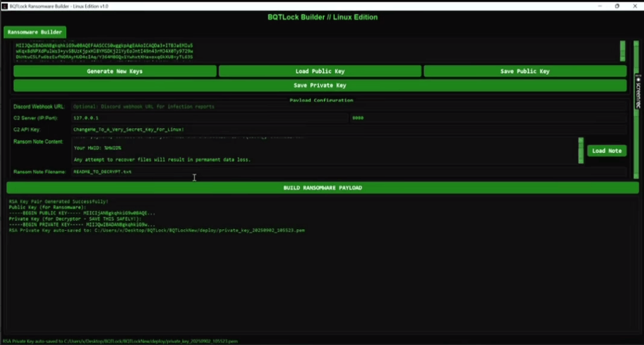
Task: Click the 'Private Key (for Decryptor' log line
Action: pos(75,218)
